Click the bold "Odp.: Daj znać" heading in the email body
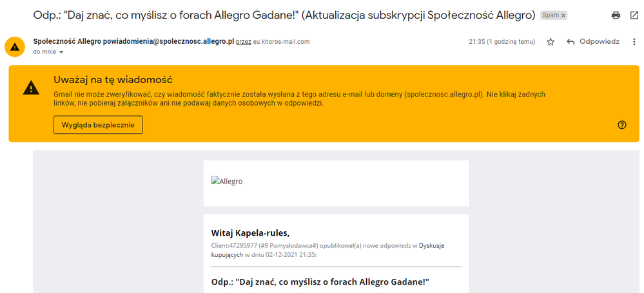Viewport: 644px width, 293px height. (320, 282)
